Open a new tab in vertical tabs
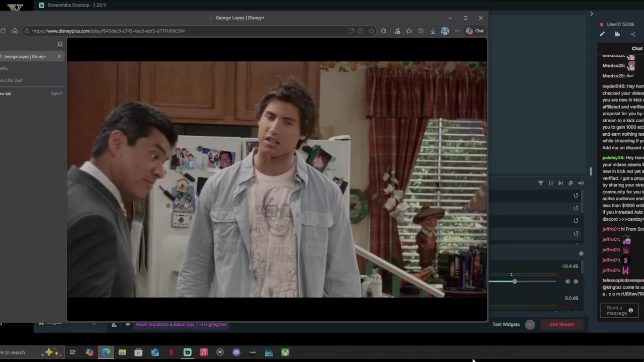Screen dimensions: 644x362 pyautogui.click(x=31, y=94)
